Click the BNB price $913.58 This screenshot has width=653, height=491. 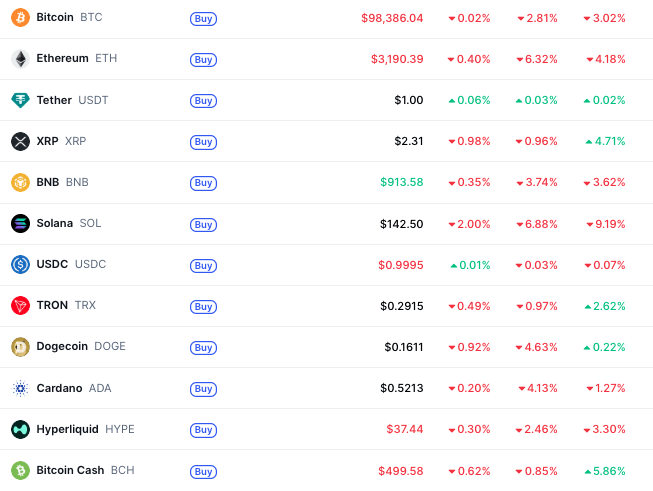tap(401, 182)
